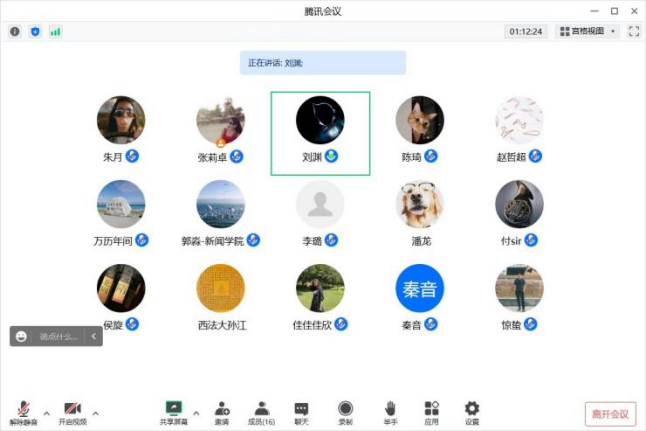Image resolution: width=646 pixels, height=431 pixels.
Task: Open the 聊天 chat panel
Action: point(301,412)
